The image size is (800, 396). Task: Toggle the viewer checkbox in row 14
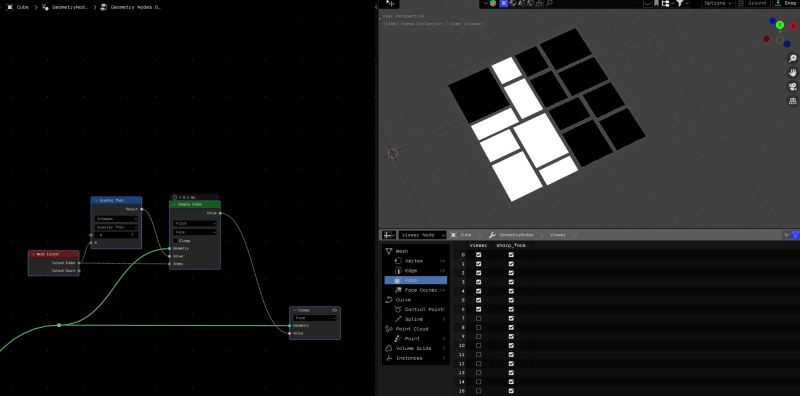(478, 382)
